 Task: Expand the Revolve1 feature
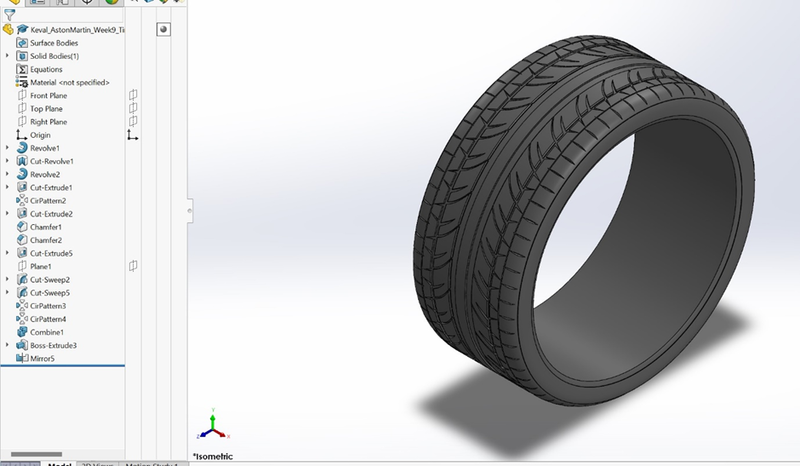(x=7, y=148)
